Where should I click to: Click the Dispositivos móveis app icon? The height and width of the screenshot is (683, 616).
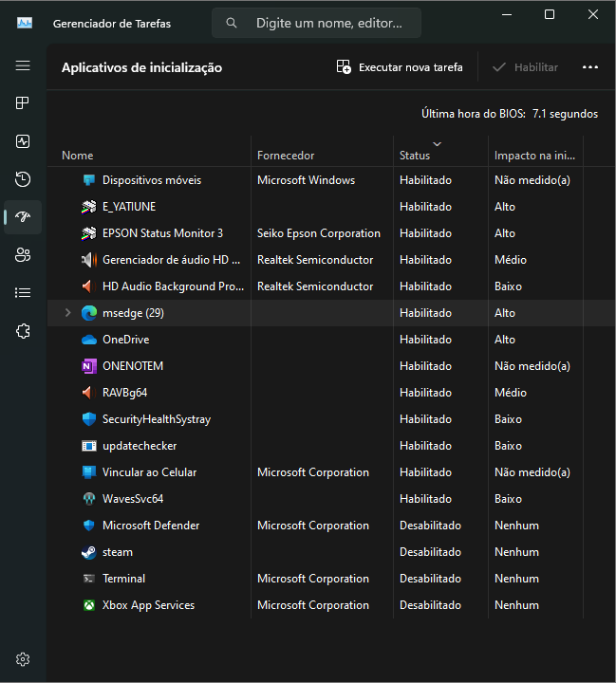point(89,180)
